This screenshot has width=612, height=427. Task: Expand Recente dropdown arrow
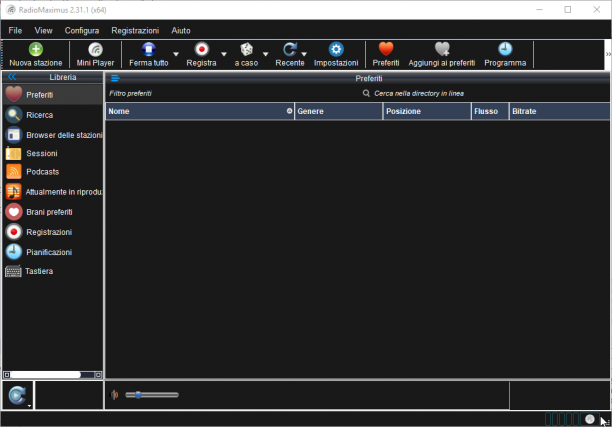tap(304, 54)
